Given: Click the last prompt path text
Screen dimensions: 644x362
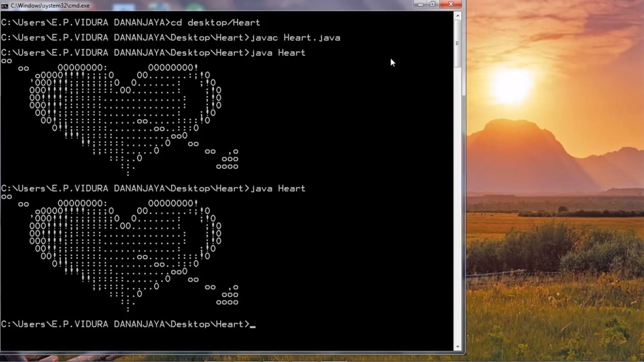Looking at the screenshot, I should click(x=125, y=324).
